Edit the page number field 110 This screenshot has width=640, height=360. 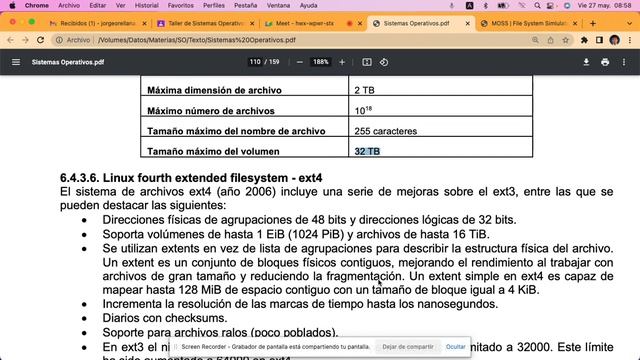(255, 62)
